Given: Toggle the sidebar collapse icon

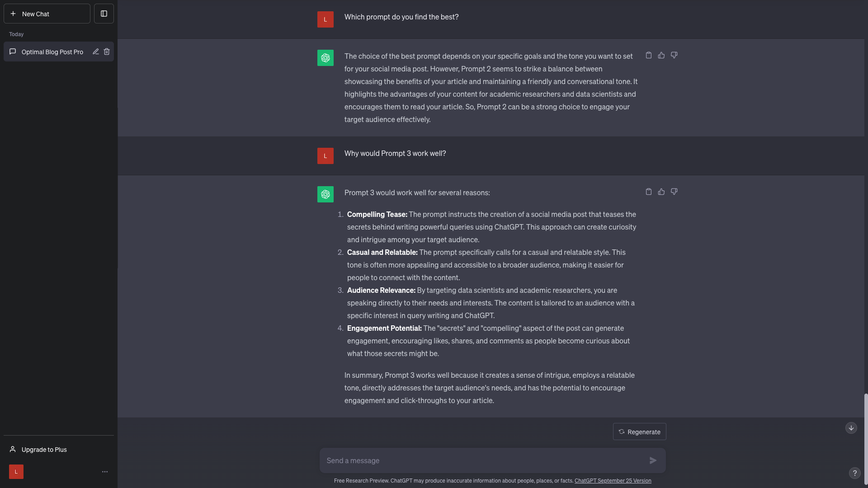Looking at the screenshot, I should pyautogui.click(x=104, y=14).
